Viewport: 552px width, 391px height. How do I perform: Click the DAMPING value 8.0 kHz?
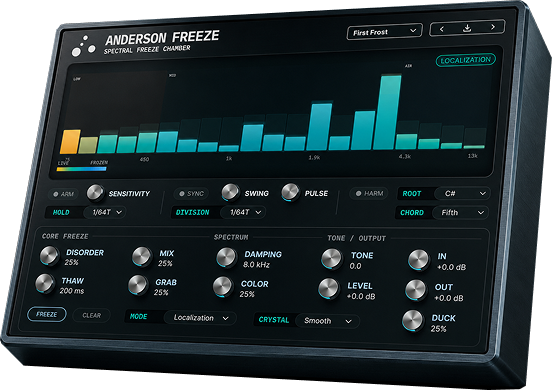256,265
